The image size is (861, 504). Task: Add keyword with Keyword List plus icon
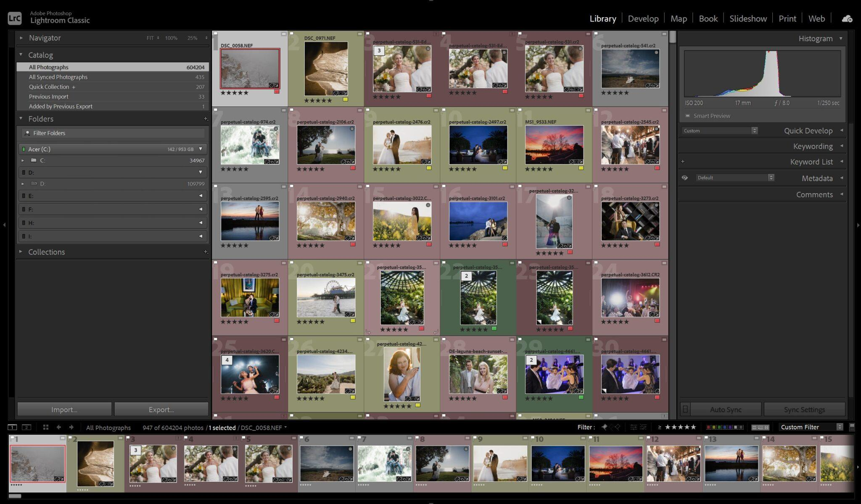[x=683, y=162]
